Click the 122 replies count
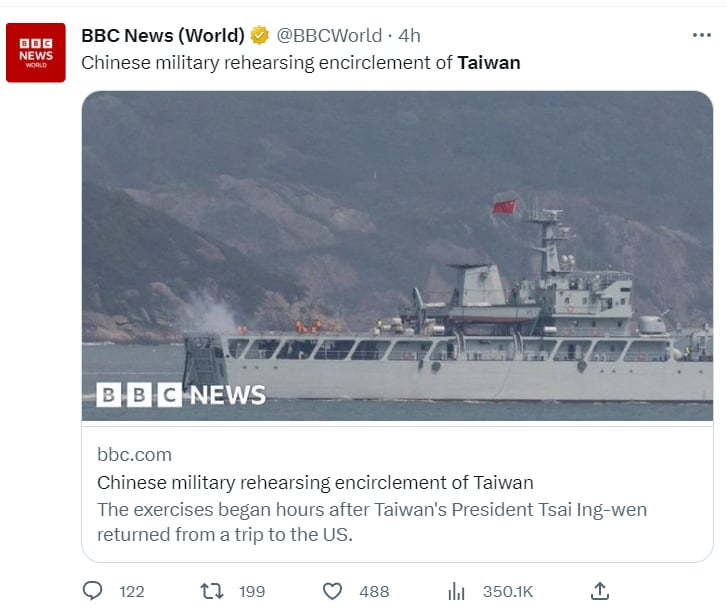 [132, 592]
